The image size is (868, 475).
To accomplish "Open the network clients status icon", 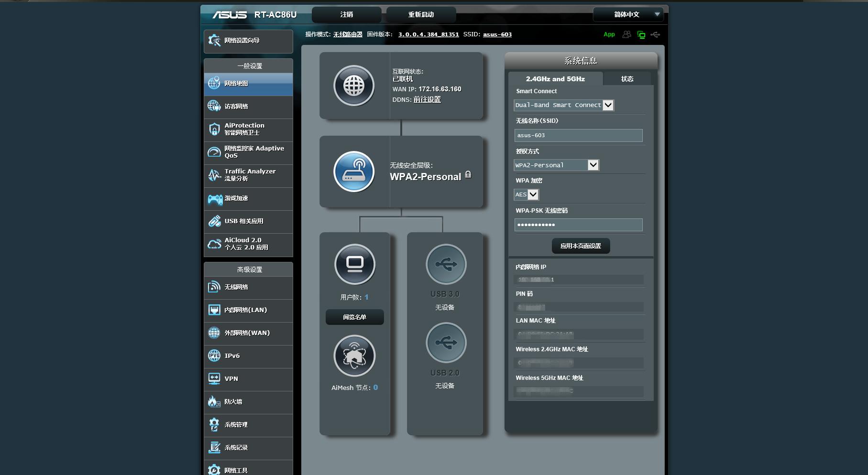I will pyautogui.click(x=641, y=35).
